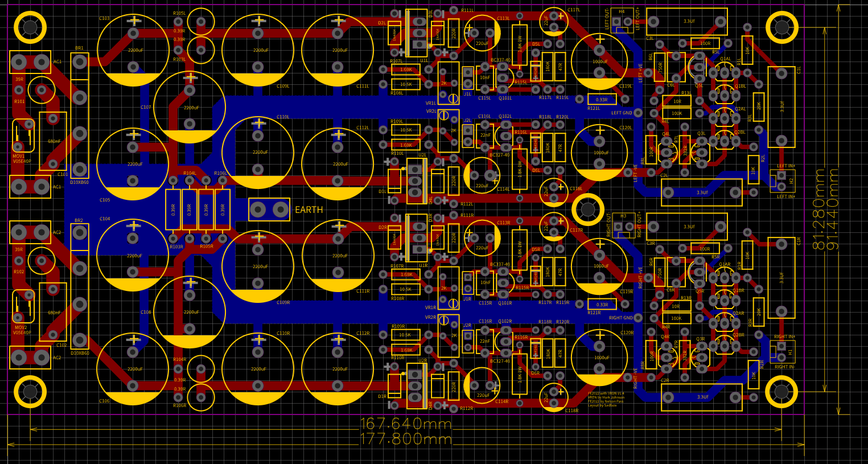Select capacitor C3L 3.3Uf
This screenshot has width=868, height=464.
point(687,22)
